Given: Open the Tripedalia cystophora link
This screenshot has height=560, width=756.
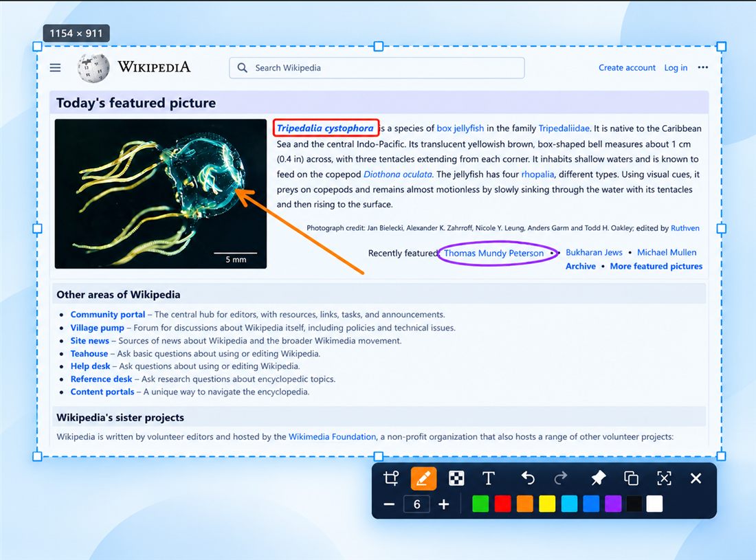Looking at the screenshot, I should click(x=325, y=128).
